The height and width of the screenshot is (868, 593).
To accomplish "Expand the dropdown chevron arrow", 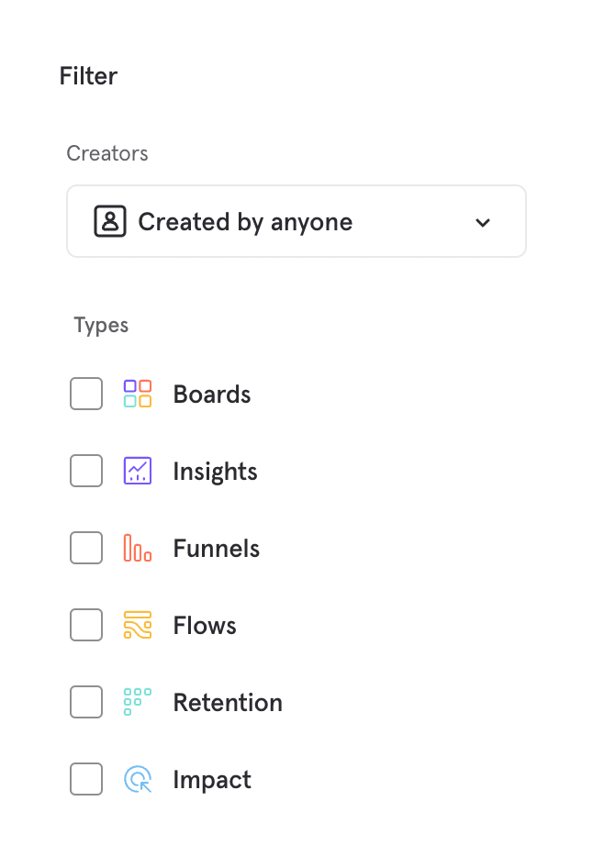I will [x=483, y=223].
